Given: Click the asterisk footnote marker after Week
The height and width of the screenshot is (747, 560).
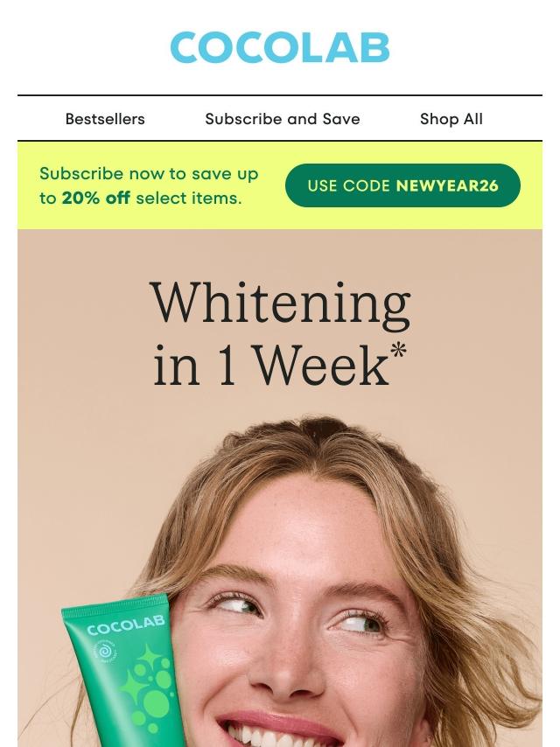Looking at the screenshot, I should pyautogui.click(x=398, y=352).
